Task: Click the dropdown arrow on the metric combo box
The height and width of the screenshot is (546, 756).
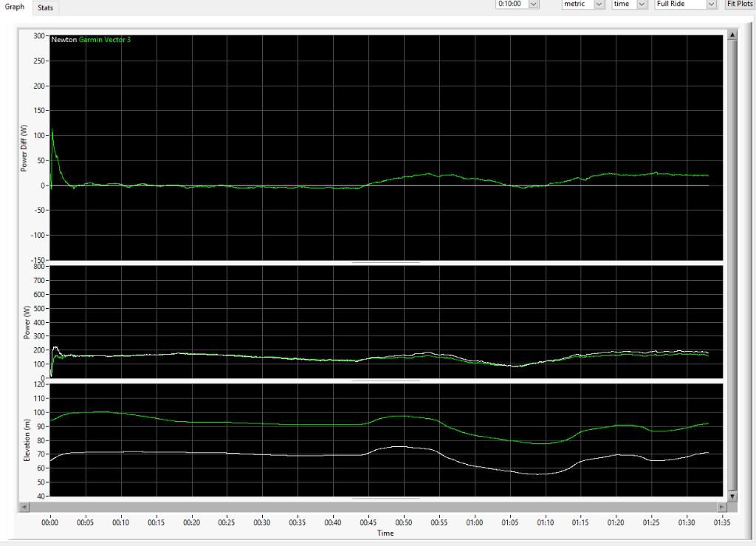Action: [599, 4]
